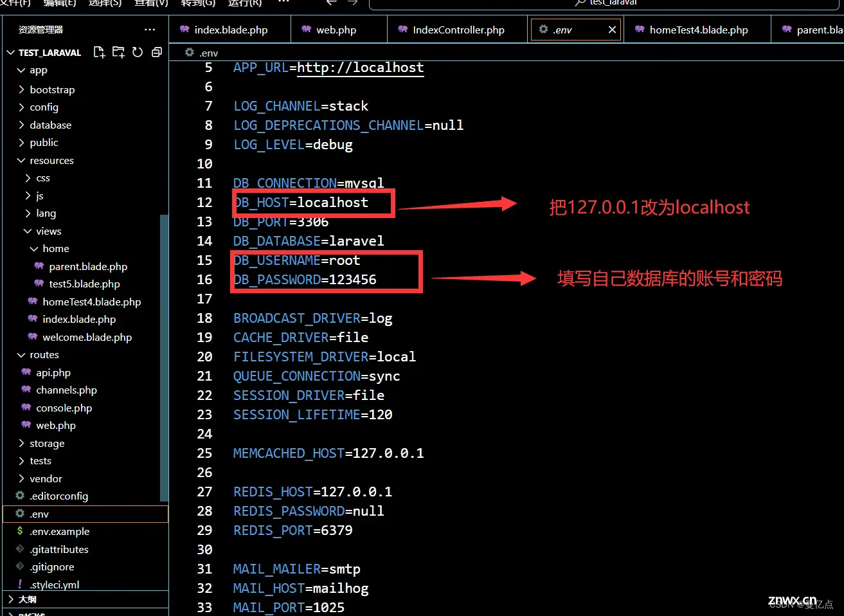Open the overflow menu after 运行(R)

click(x=283, y=3)
